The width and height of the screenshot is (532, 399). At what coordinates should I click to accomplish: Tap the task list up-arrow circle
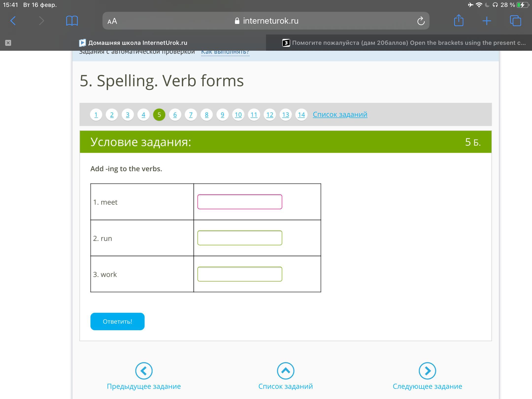pos(285,371)
